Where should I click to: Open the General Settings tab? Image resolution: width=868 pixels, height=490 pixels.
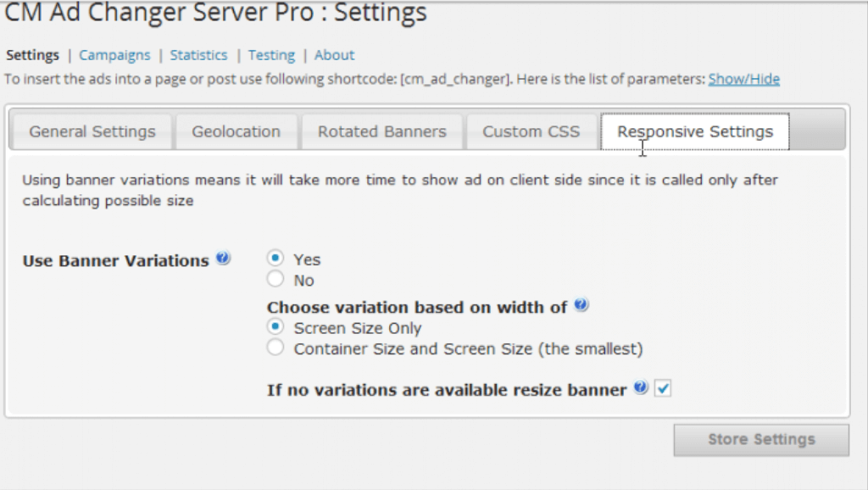coord(92,131)
